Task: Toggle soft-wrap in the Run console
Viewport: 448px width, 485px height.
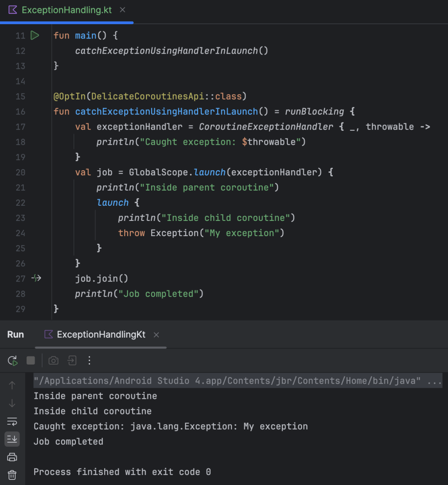Action: point(12,421)
